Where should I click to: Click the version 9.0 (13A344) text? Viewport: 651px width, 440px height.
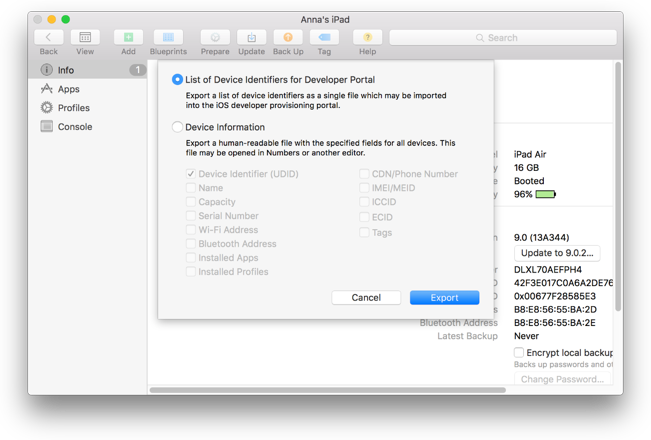click(x=541, y=237)
